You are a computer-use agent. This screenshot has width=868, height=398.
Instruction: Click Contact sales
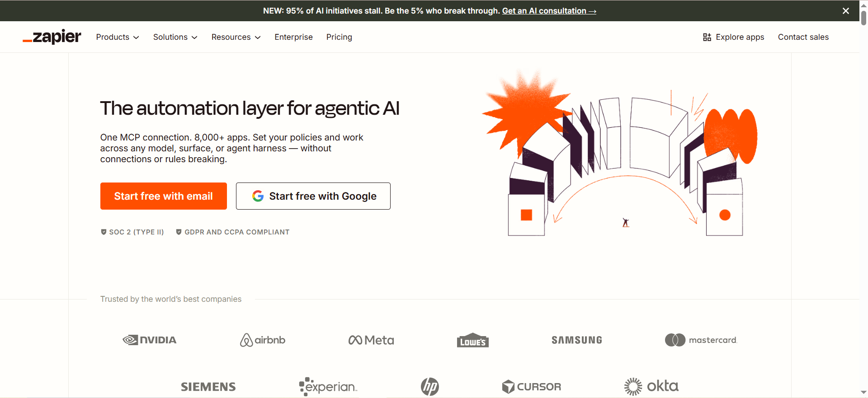(x=803, y=37)
